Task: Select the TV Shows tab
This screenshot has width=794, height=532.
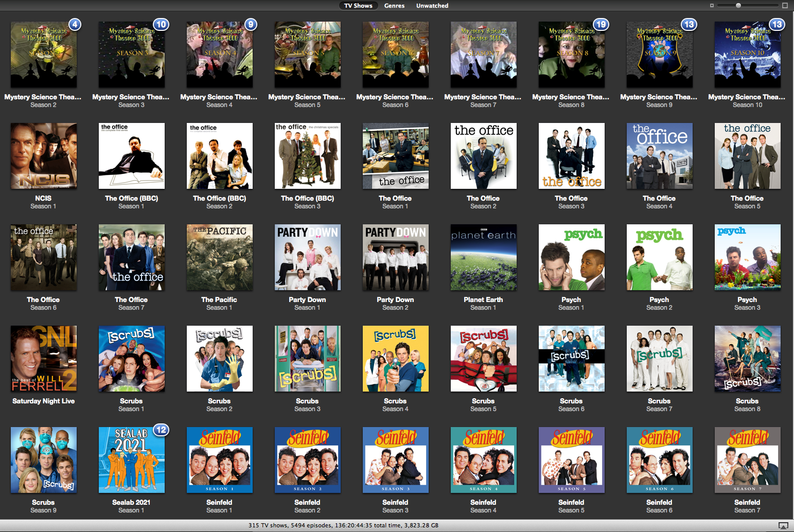Action: tap(358, 6)
